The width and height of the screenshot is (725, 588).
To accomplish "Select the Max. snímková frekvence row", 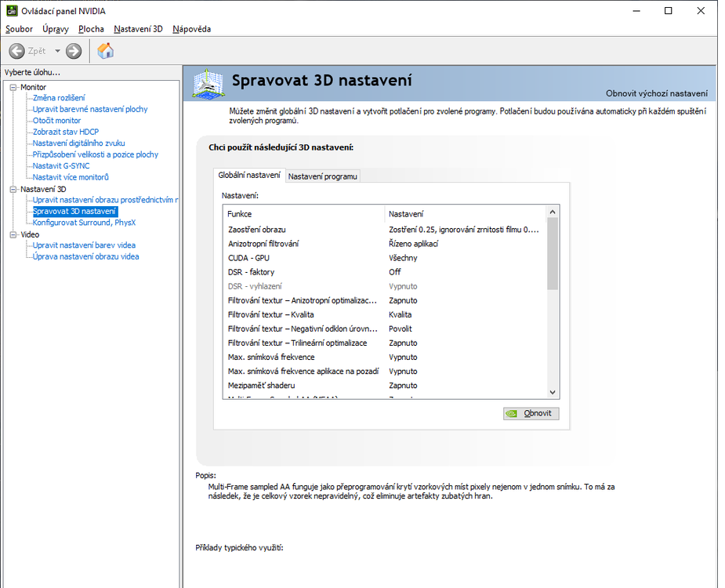I will 384,358.
